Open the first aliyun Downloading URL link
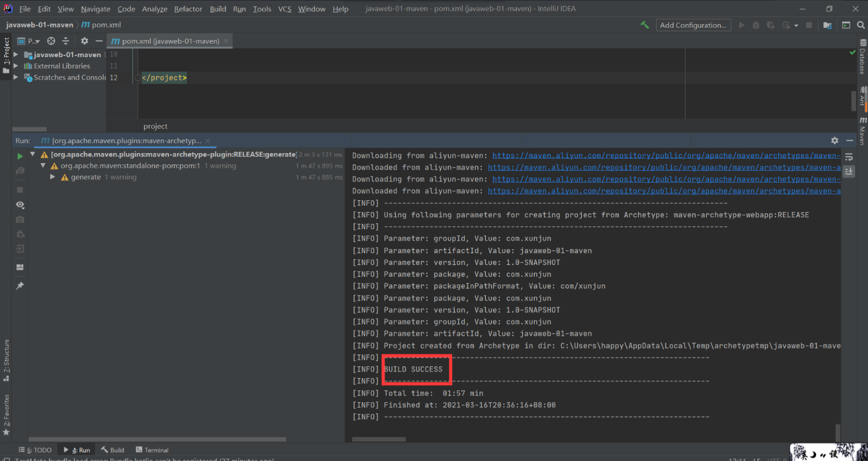This screenshot has height=461, width=868. 666,155
